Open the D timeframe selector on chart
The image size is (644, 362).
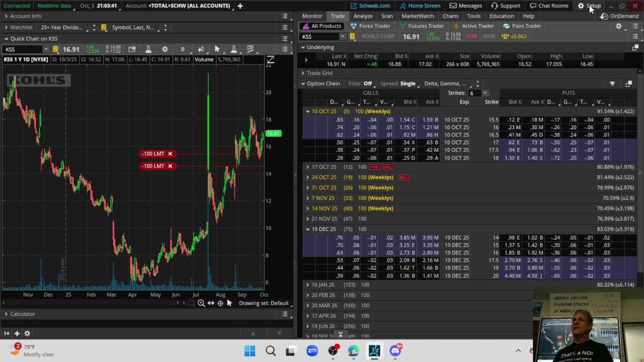183,49
